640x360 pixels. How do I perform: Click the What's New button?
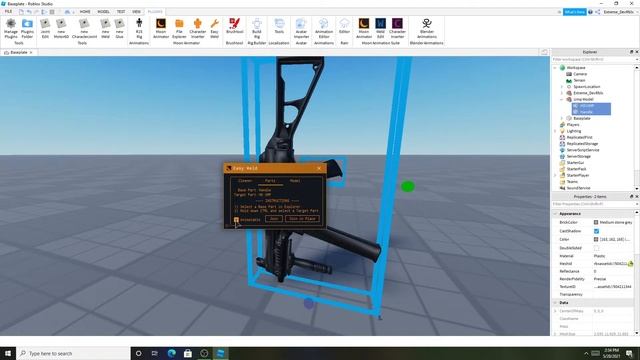[574, 12]
